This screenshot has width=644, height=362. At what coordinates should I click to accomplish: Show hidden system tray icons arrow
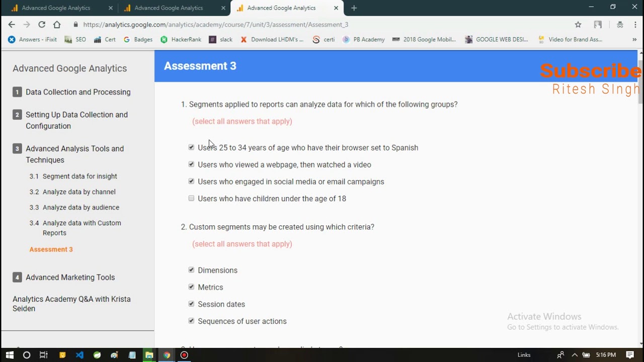coord(575,355)
